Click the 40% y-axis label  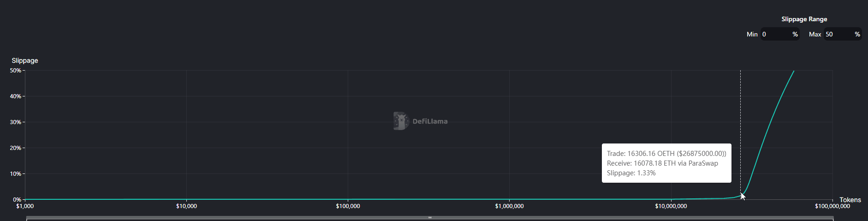15,96
